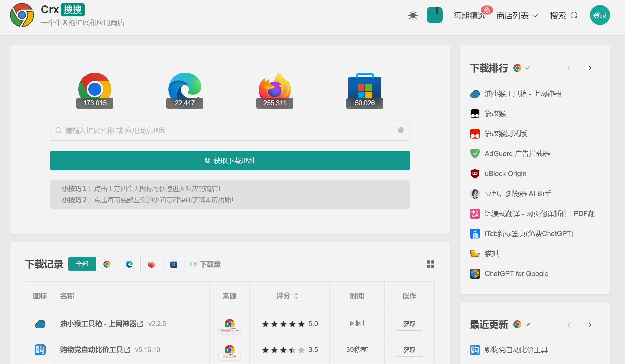Open 篡改猴 in download ranking
Viewport: 625px width, 364px height.
pos(495,114)
